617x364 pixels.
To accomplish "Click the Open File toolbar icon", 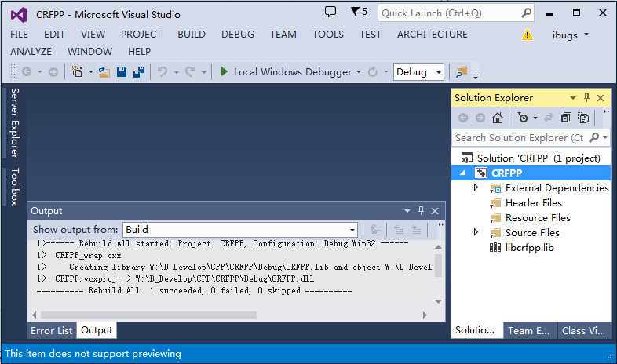I will coord(104,72).
